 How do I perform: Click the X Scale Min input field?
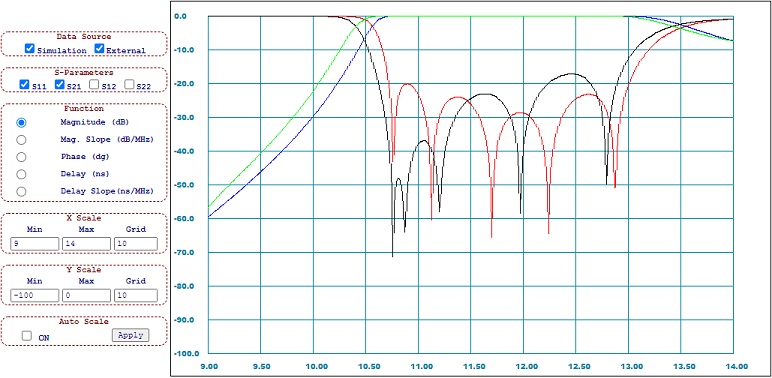[34, 244]
